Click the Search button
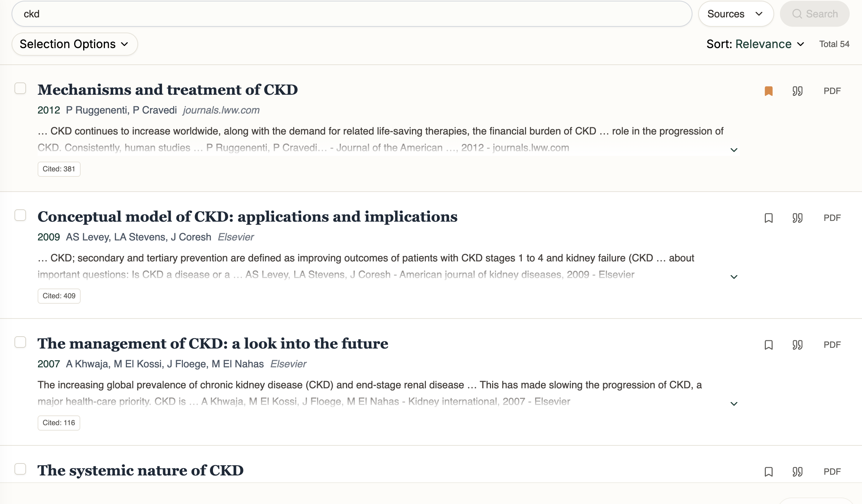Viewport: 862px width, 504px height. click(815, 14)
